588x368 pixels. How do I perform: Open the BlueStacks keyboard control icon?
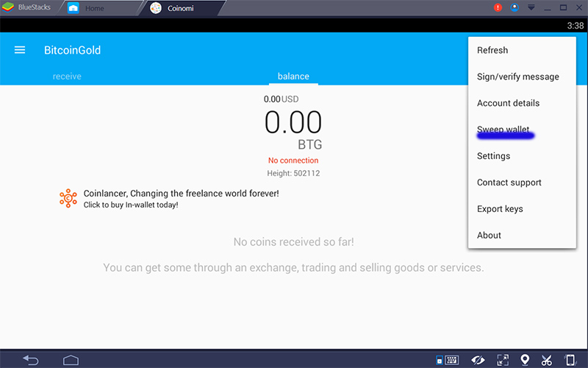click(x=448, y=360)
